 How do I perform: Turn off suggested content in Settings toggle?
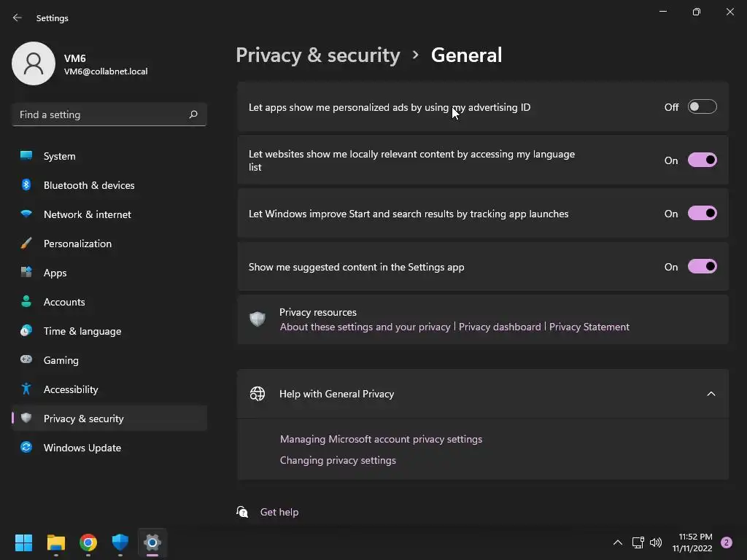pos(702,267)
